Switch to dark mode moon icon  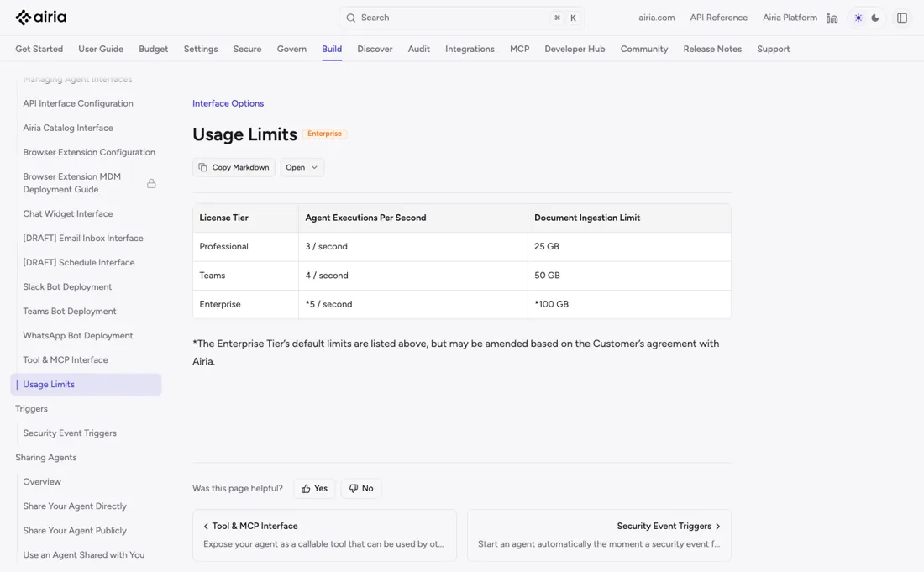point(875,18)
